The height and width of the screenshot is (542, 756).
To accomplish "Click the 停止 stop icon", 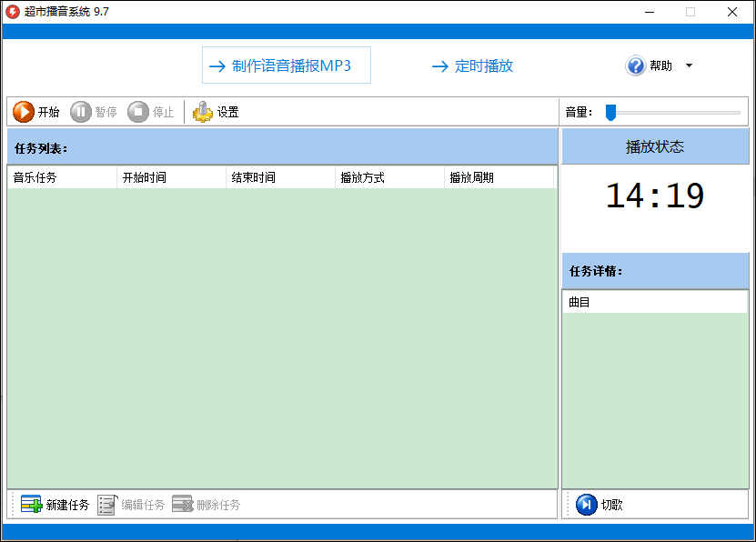I will click(138, 111).
